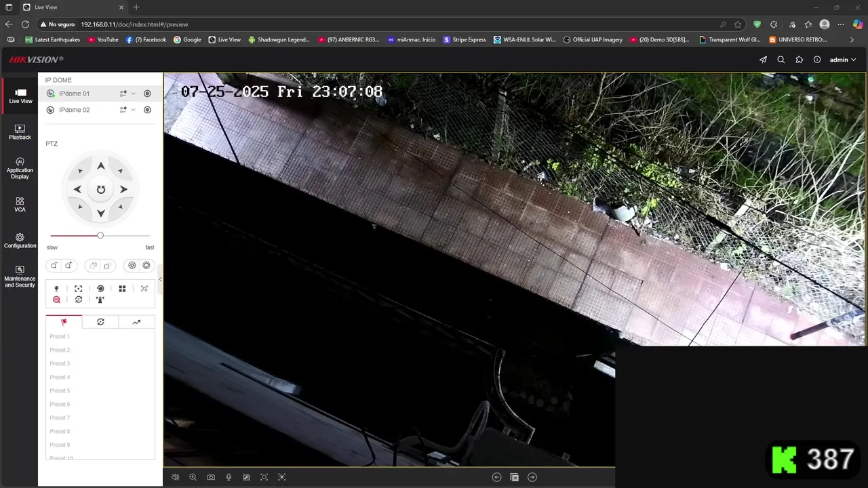Move PTZ diagonally up-right
The image size is (868, 488).
pyautogui.click(x=120, y=171)
